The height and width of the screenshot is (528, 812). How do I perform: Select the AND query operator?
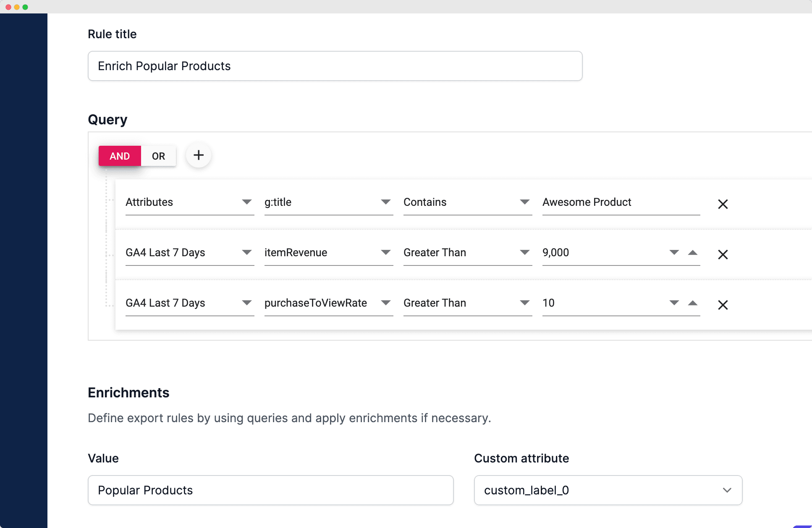tap(120, 156)
